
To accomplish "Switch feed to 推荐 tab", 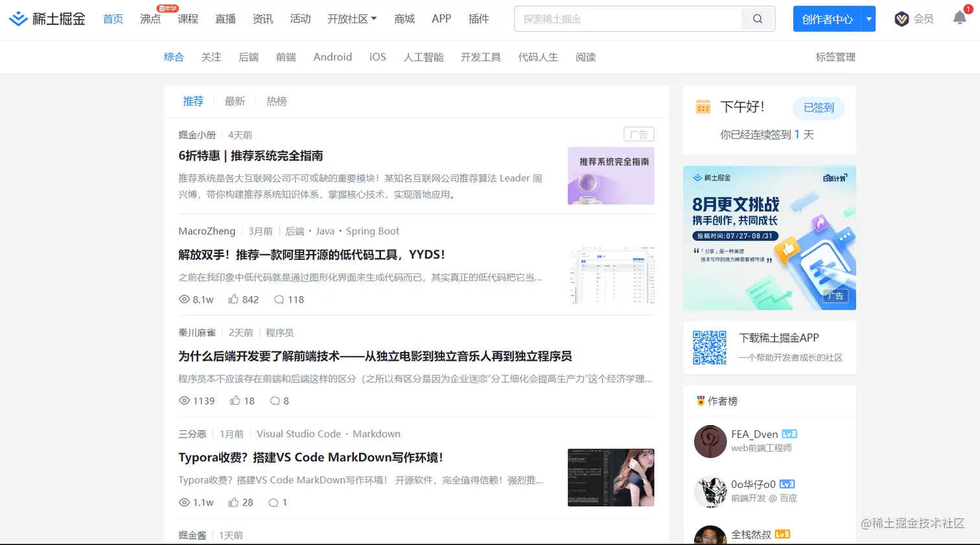I will point(193,101).
